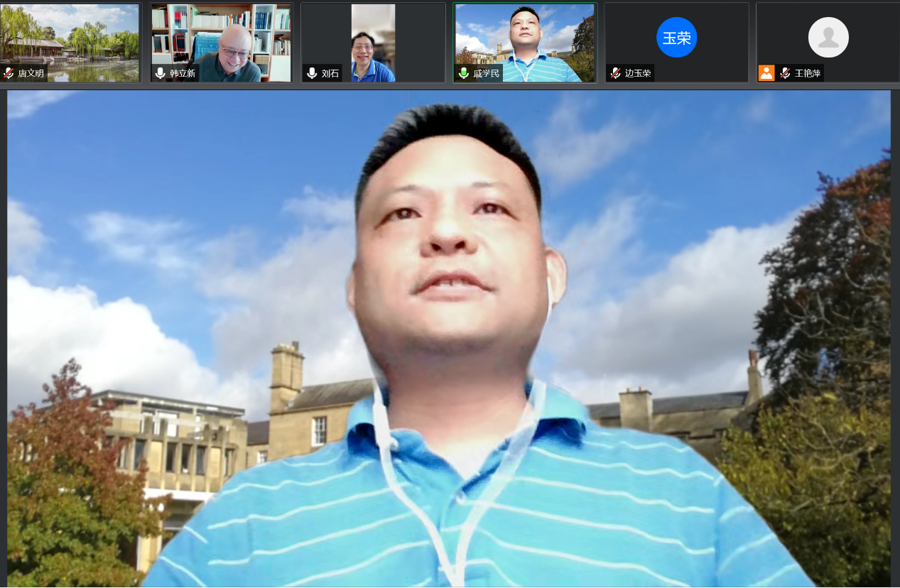Viewport: 900px width, 588px height.
Task: Click the name label 王艳萍
Action: [x=808, y=73]
